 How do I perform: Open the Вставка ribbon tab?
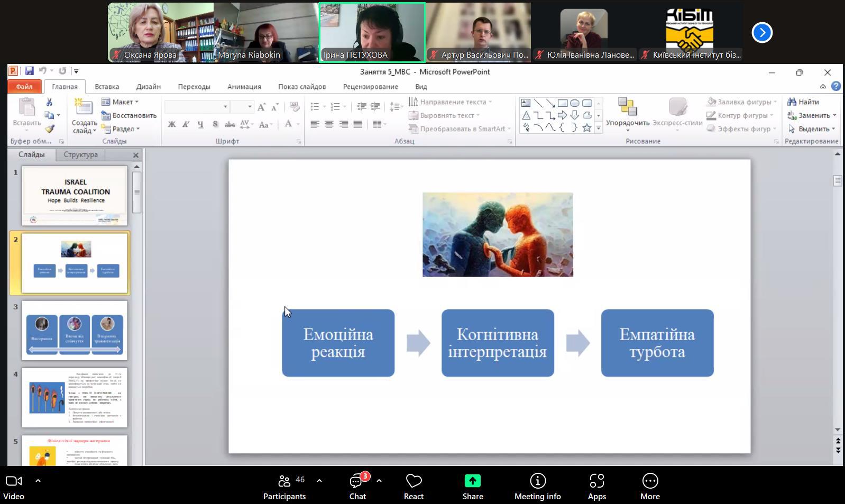107,86
